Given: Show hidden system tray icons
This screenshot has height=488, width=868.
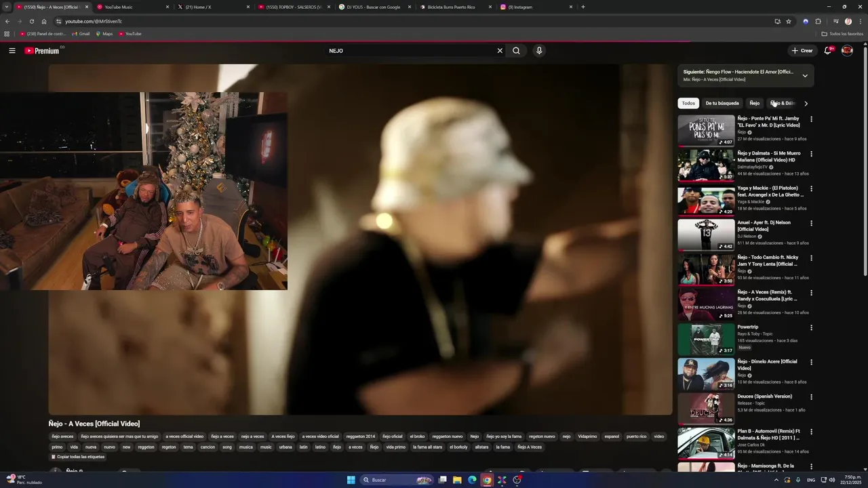Looking at the screenshot, I should [x=778, y=480].
